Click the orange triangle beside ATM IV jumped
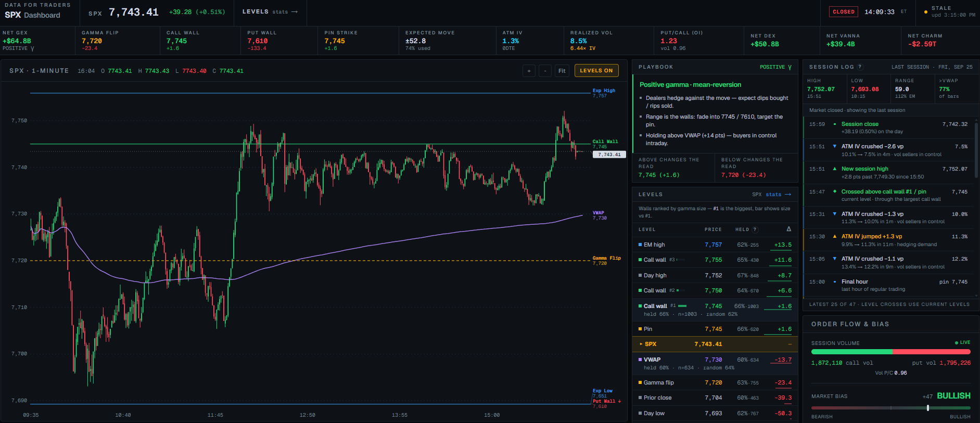The height and width of the screenshot is (423, 980). [x=835, y=236]
